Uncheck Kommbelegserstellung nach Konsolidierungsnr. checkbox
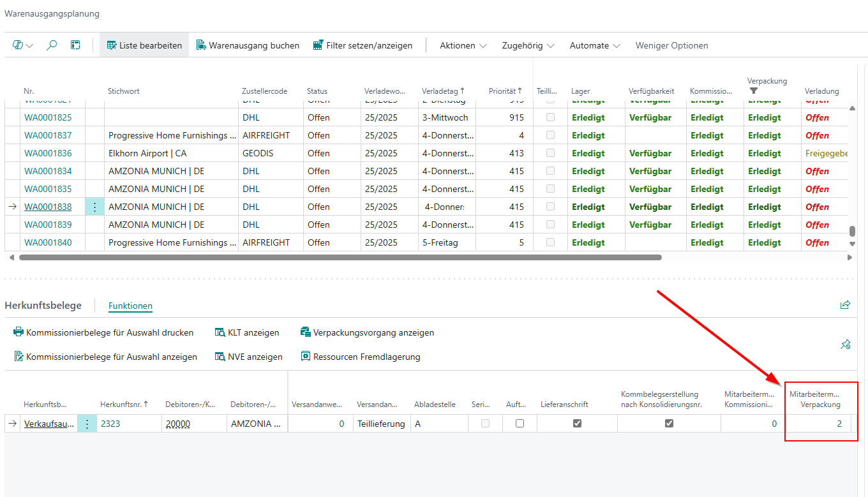This screenshot has height=497, width=868. tap(669, 423)
